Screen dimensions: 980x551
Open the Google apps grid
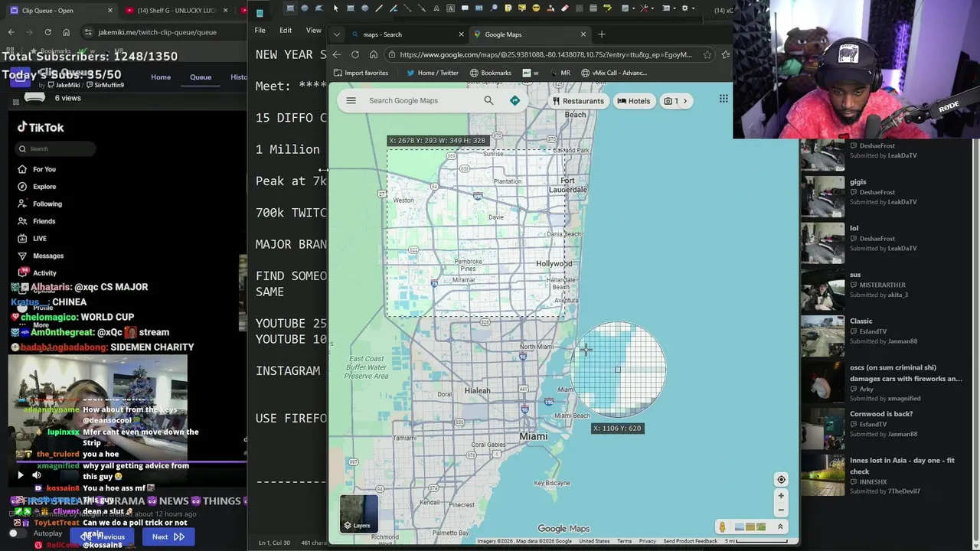point(723,99)
